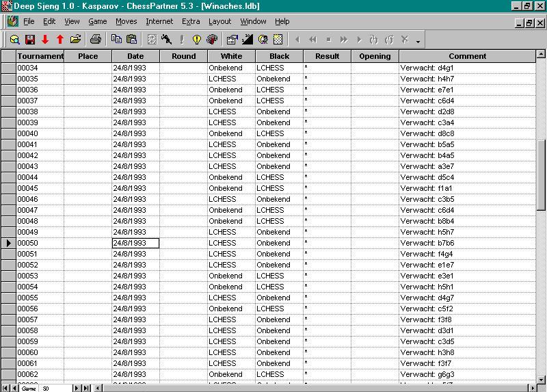
Task: Click the lightbulb hint icon
Action: (x=197, y=40)
